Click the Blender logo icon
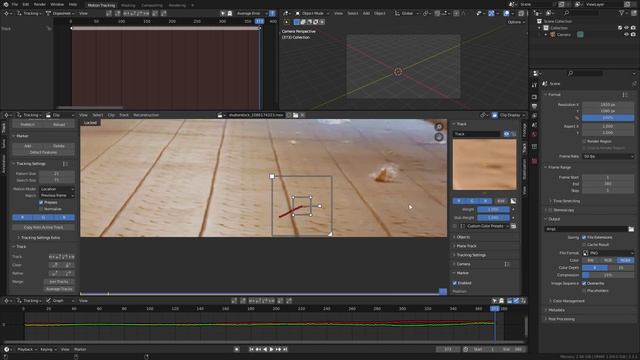The width and height of the screenshot is (640, 360). click(6, 4)
